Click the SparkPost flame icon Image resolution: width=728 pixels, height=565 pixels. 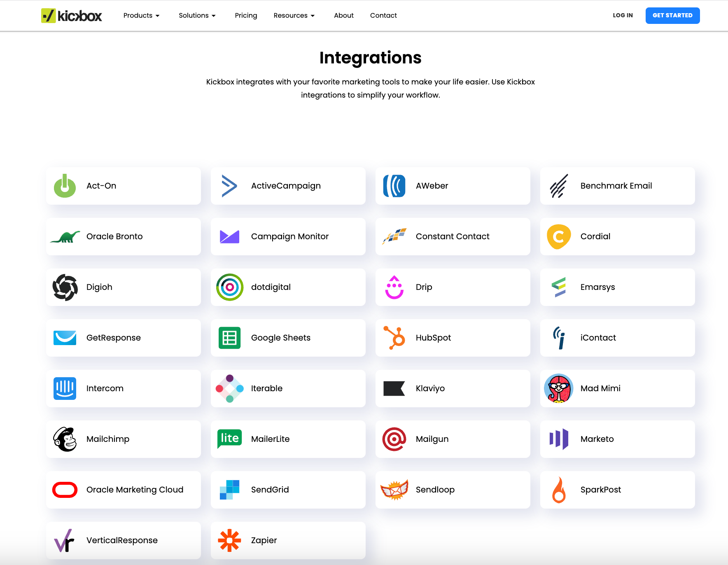[559, 490]
